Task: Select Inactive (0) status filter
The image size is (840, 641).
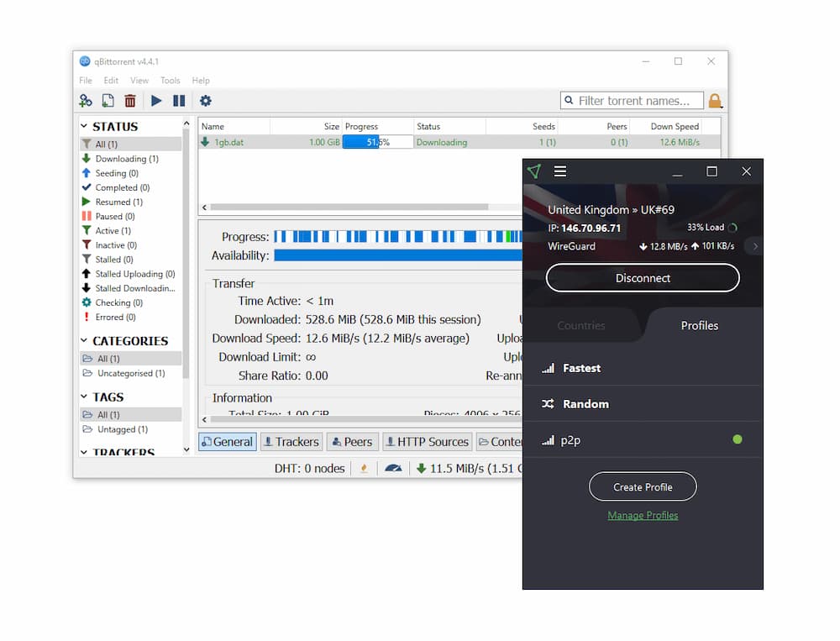Action: [131, 245]
